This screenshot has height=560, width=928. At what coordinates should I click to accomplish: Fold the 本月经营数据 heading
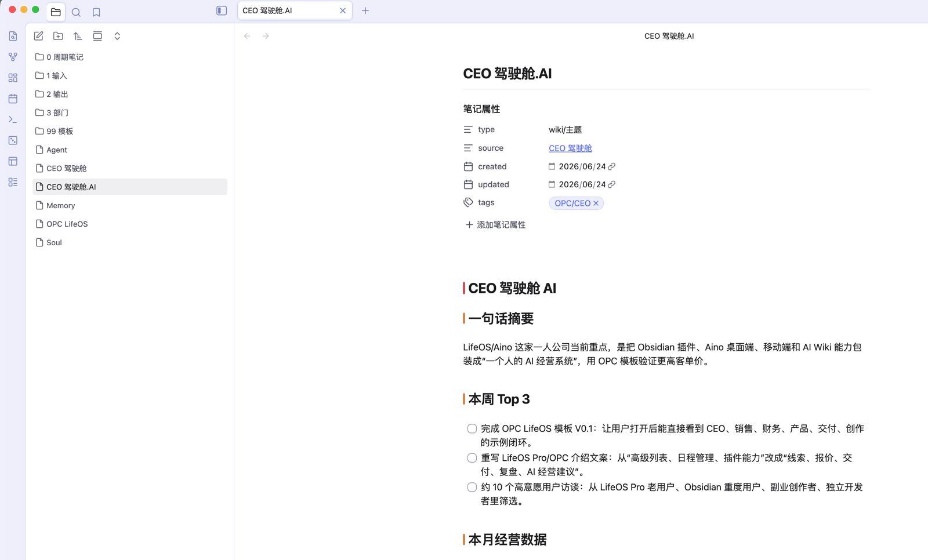pos(507,540)
